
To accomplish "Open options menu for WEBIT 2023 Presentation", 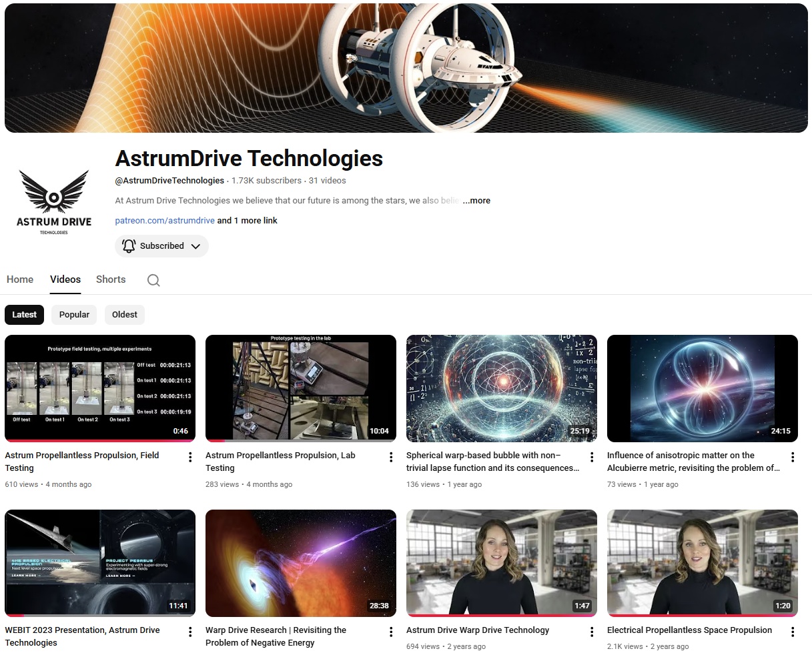I will tap(189, 631).
